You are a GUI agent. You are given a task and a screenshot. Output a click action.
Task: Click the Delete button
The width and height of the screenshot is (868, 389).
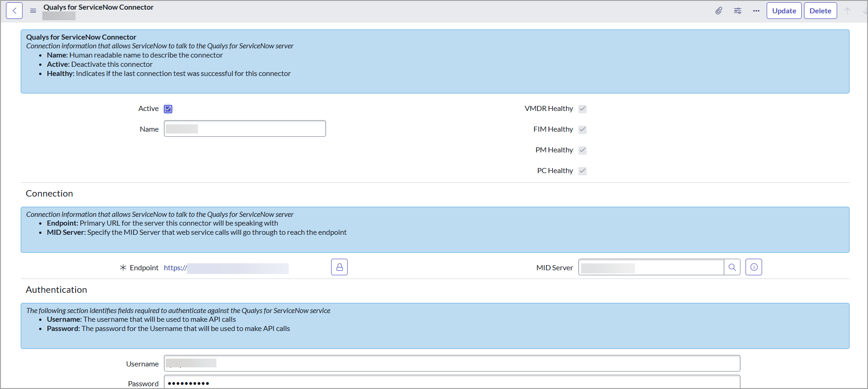pyautogui.click(x=821, y=11)
